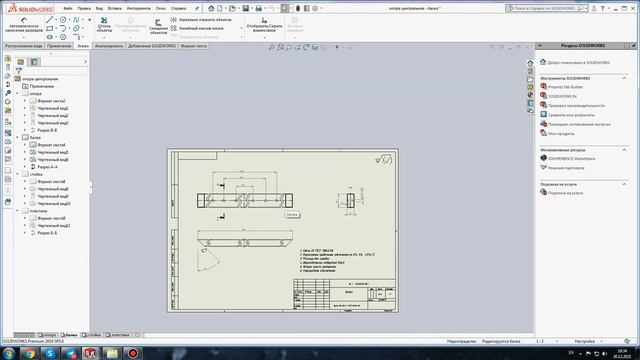Click the Смещение объектов offset tool
Image resolution: width=640 pixels, height=360 pixels.
(158, 27)
